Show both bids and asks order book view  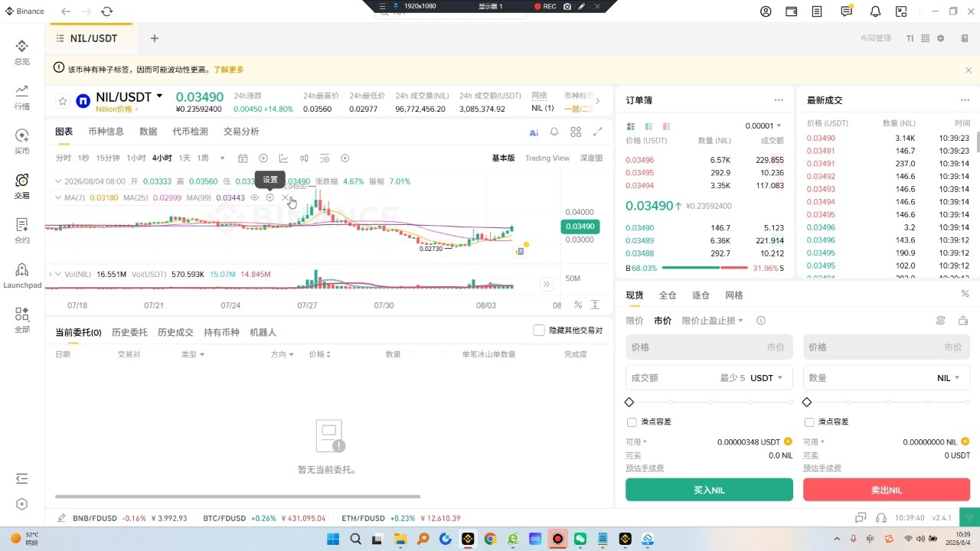631,126
